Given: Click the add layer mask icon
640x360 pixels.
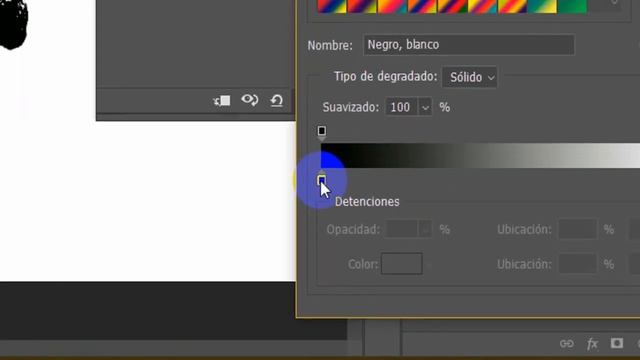Looking at the screenshot, I should tap(617, 343).
